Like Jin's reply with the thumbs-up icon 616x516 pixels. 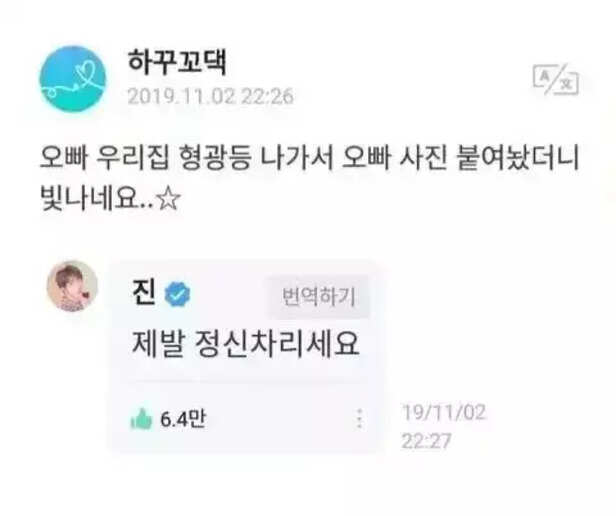pos(141,419)
